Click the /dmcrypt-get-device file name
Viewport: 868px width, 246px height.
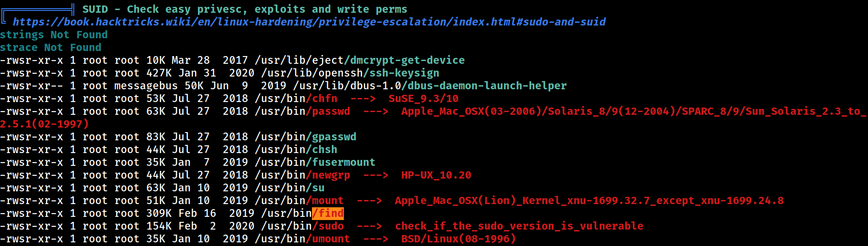[x=405, y=60]
